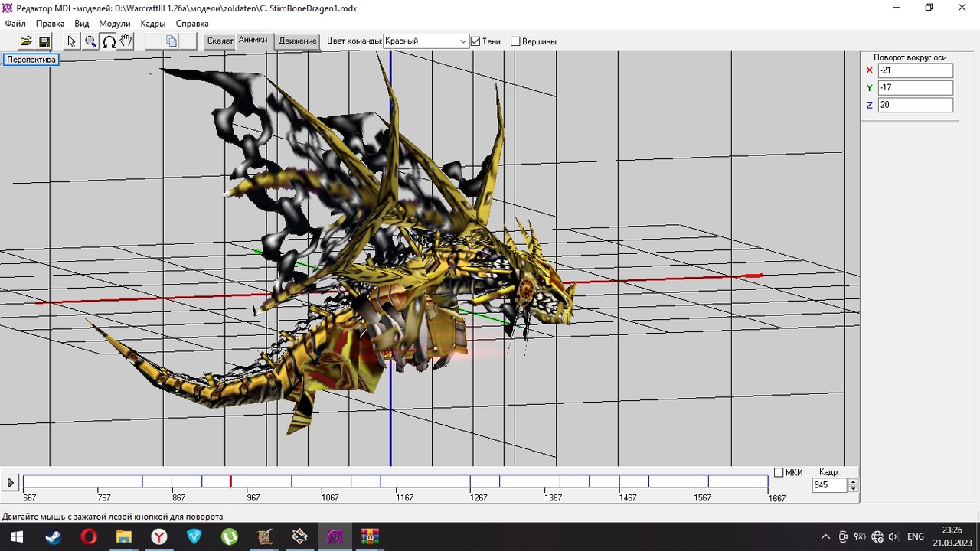This screenshot has width=980, height=551.
Task: Select the rotate view tool
Action: (x=109, y=41)
